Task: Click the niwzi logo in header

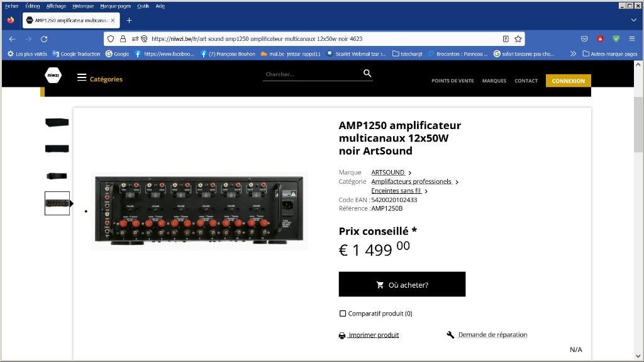Action: point(53,76)
